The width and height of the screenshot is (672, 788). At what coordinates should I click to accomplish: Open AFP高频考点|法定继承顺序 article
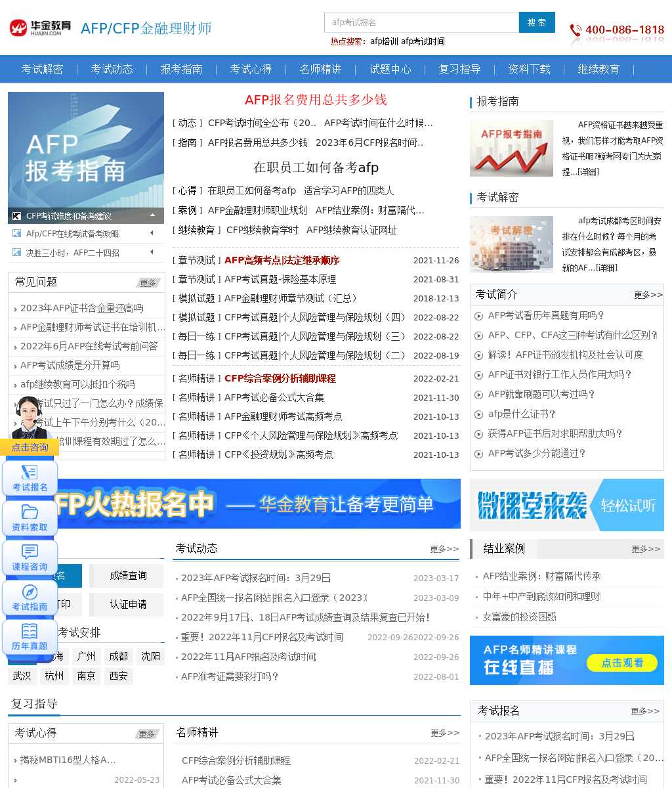(x=282, y=261)
